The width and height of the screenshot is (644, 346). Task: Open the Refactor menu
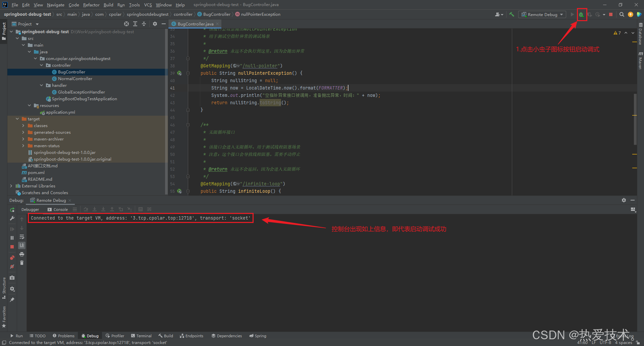click(91, 5)
